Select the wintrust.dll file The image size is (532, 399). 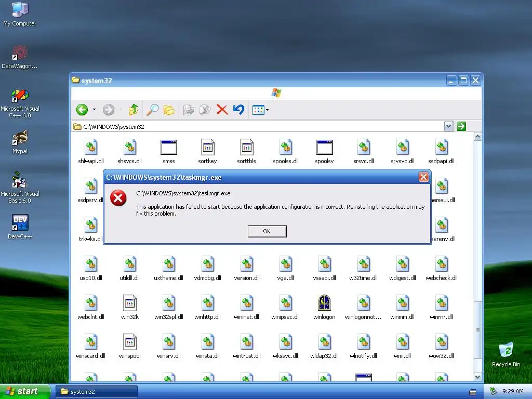246,347
